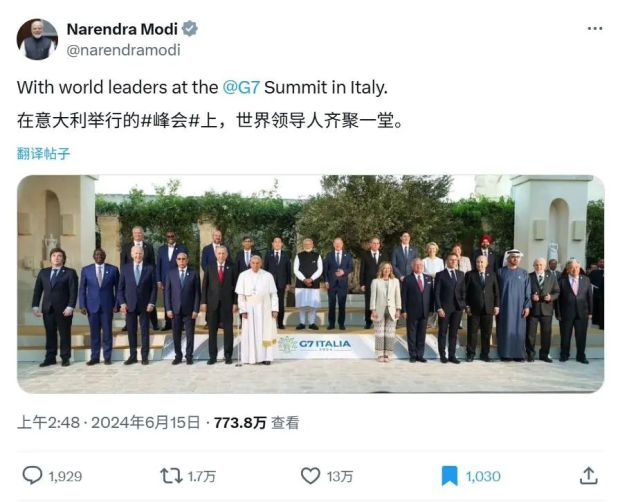The width and height of the screenshot is (620, 502).
Task: Like the post with heart icon
Action: click(311, 476)
